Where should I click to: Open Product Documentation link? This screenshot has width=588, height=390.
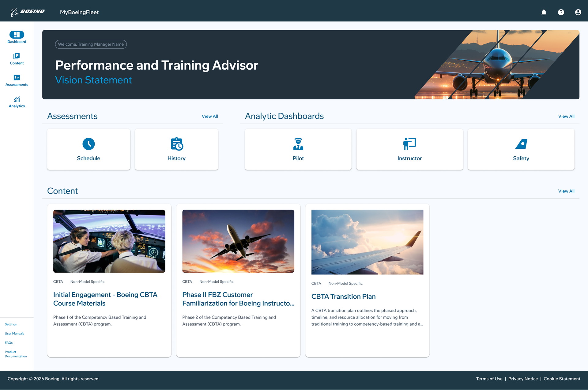pyautogui.click(x=16, y=354)
